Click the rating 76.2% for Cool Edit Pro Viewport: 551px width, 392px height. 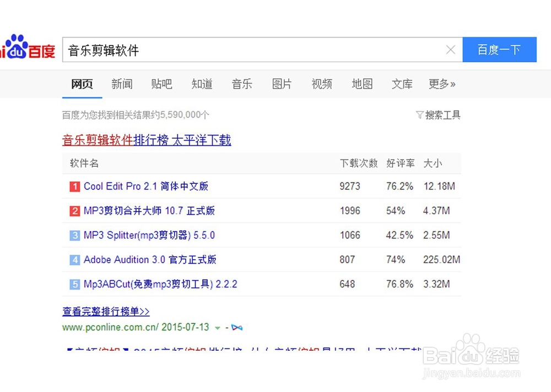click(x=399, y=186)
